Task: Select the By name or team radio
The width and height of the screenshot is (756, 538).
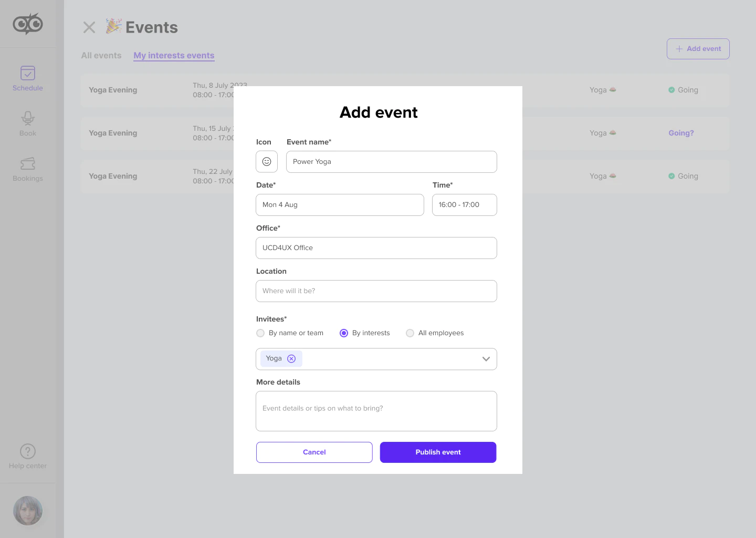Action: [260, 333]
